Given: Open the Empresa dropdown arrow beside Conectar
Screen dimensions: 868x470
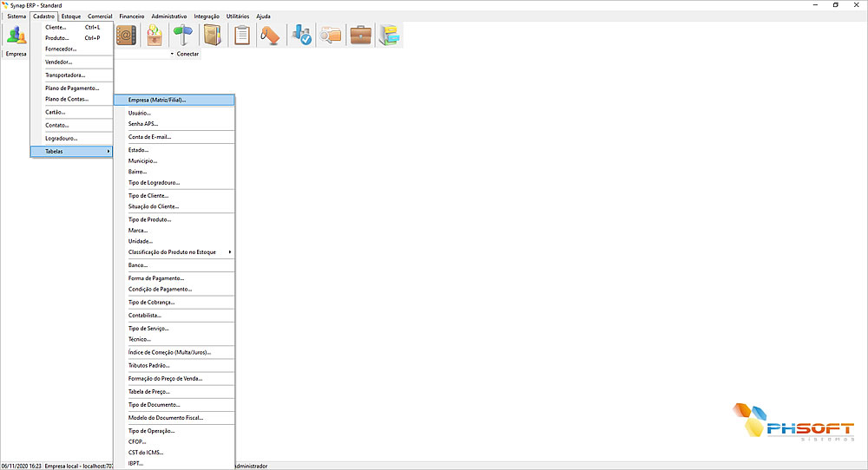Looking at the screenshot, I should click(x=171, y=54).
